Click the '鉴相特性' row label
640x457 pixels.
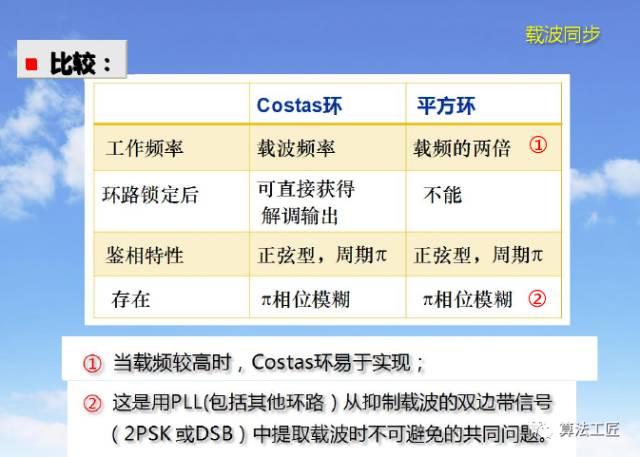(x=144, y=255)
